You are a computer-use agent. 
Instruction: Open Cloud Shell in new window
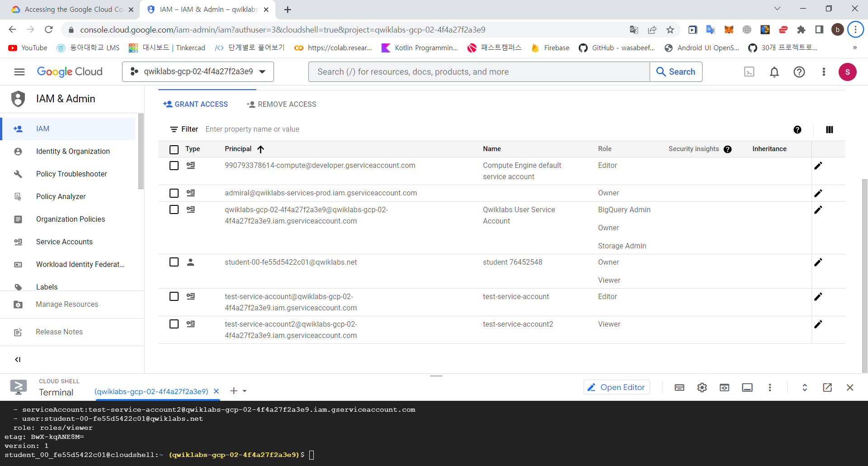827,387
